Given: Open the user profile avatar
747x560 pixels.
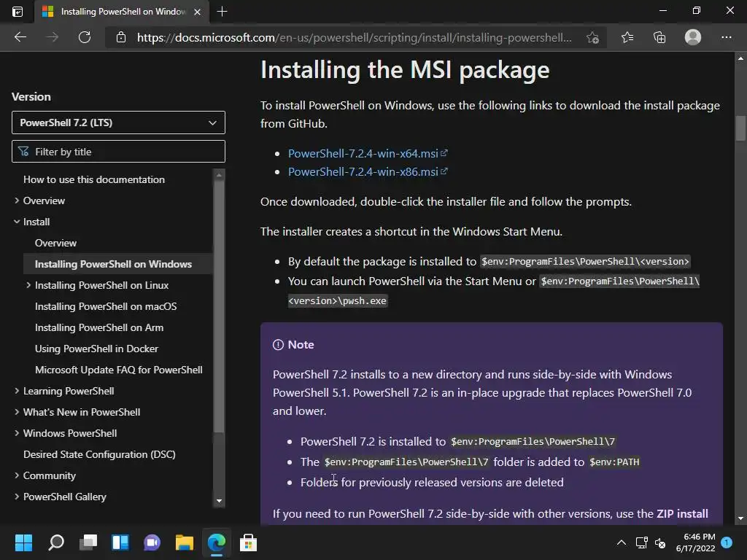Looking at the screenshot, I should click(x=693, y=37).
